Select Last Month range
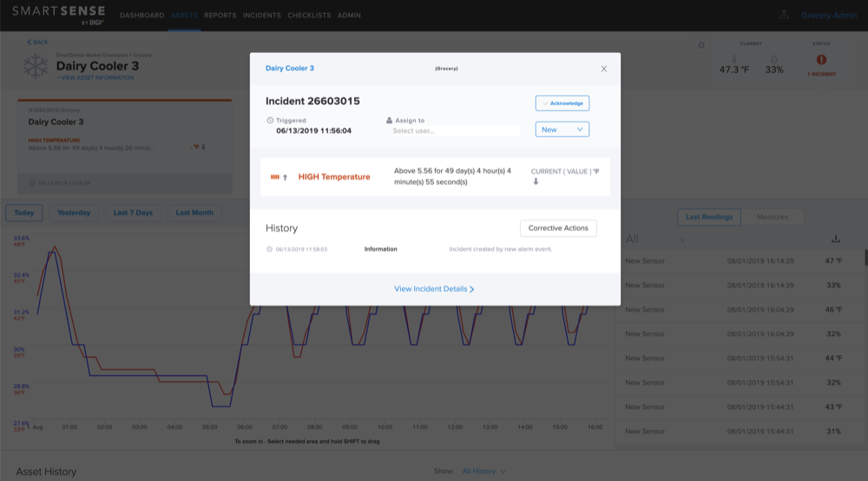868x481 pixels. 194,213
